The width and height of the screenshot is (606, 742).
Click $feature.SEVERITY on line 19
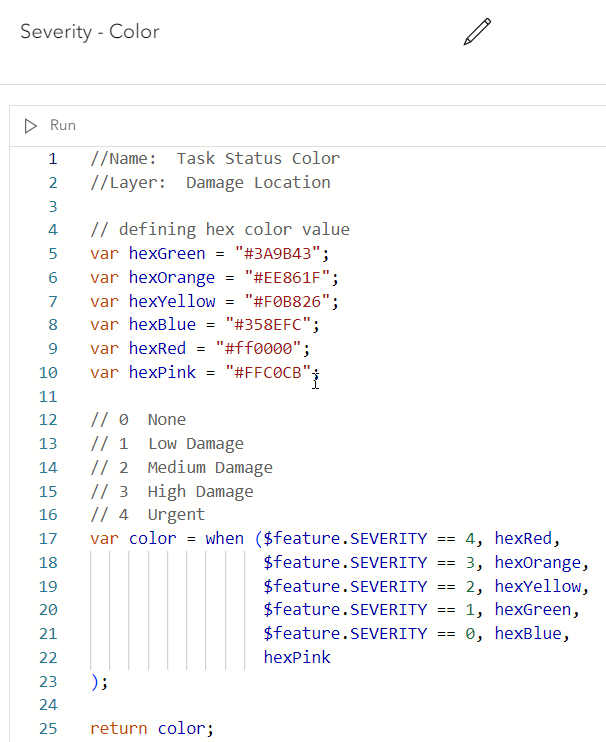pyautogui.click(x=345, y=587)
